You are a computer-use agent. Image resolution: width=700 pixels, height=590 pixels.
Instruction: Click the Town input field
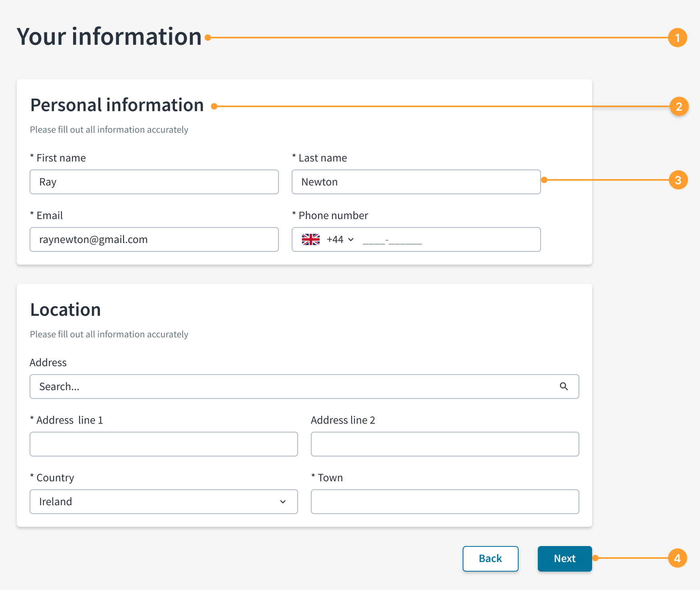445,502
